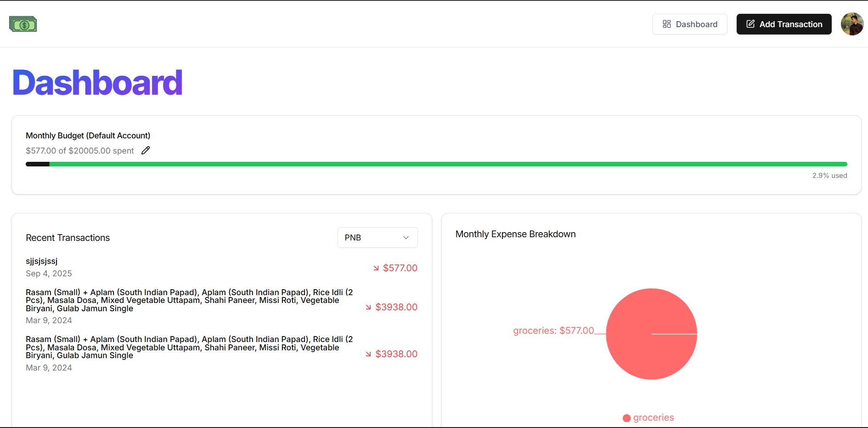Viewport: 868px width, 428px height.
Task: Click the Add Transaction button
Action: pos(784,24)
